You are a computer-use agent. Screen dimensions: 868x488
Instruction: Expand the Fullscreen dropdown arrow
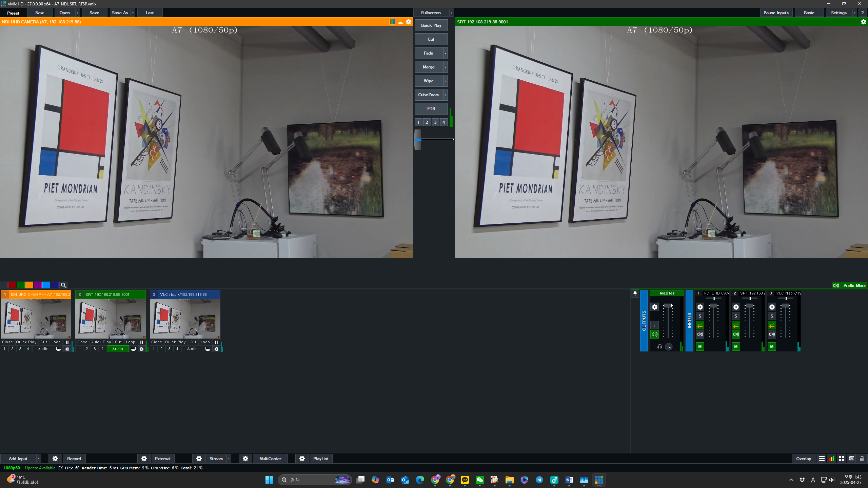click(x=451, y=13)
